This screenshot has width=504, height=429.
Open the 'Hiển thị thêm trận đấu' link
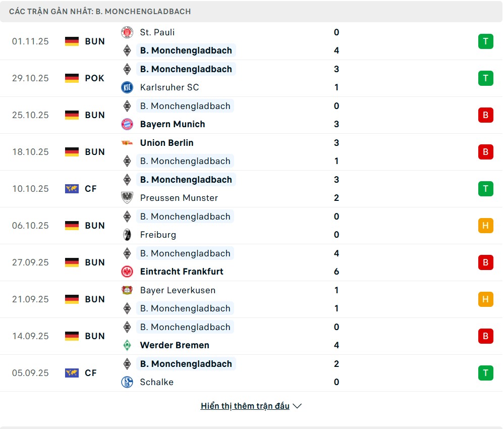pos(245,406)
